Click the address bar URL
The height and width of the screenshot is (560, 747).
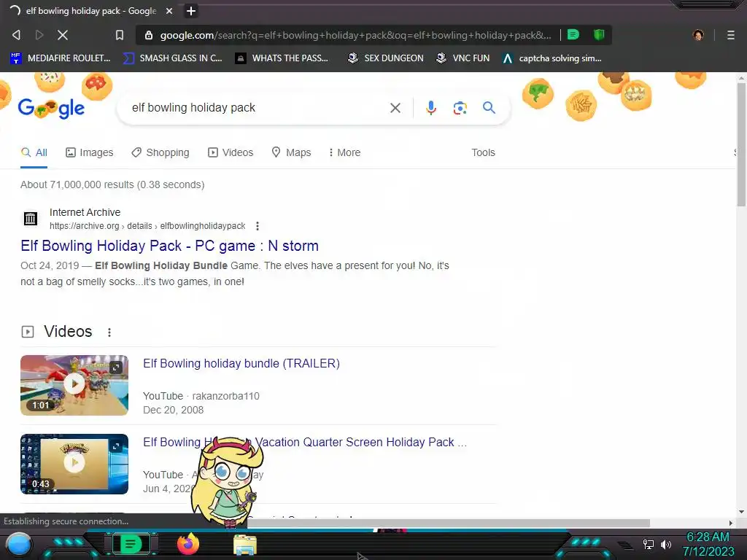coord(355,35)
